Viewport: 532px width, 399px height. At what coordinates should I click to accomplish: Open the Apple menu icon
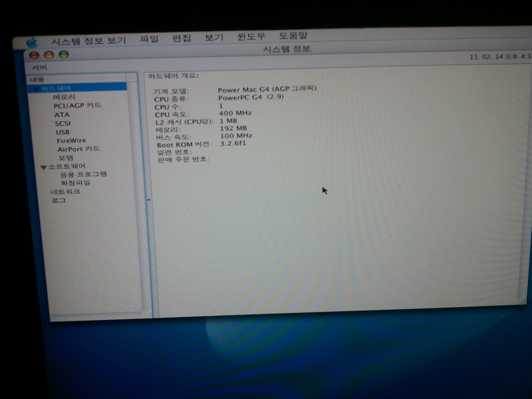[x=32, y=43]
